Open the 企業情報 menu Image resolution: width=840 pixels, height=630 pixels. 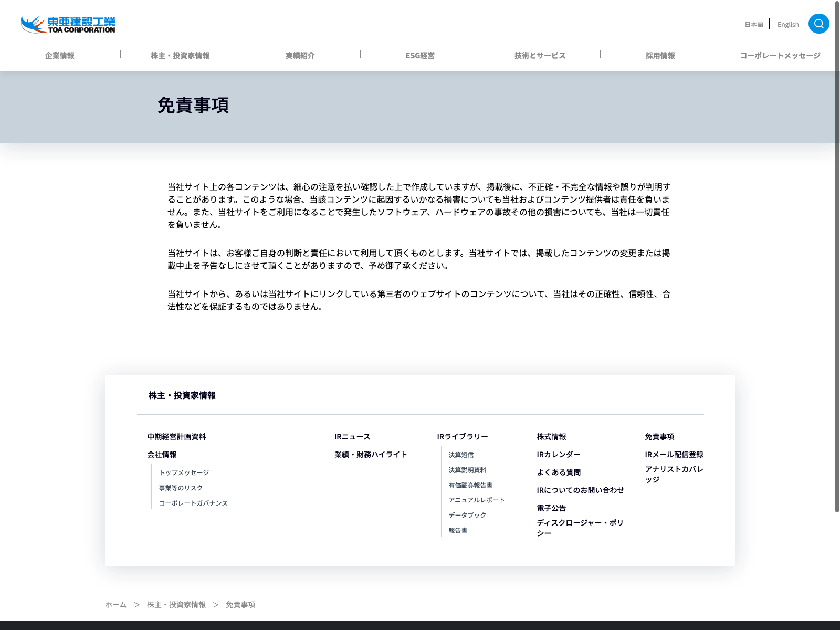(x=60, y=55)
